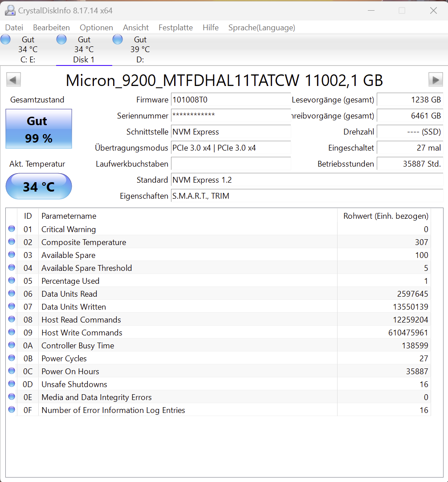Viewport: 448px width, 482px height.
Task: Click the 34 °C temperature button
Action: tap(39, 186)
